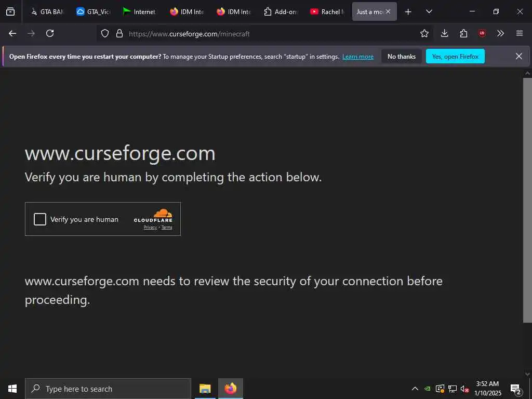Open the network tray icon

tap(453, 389)
